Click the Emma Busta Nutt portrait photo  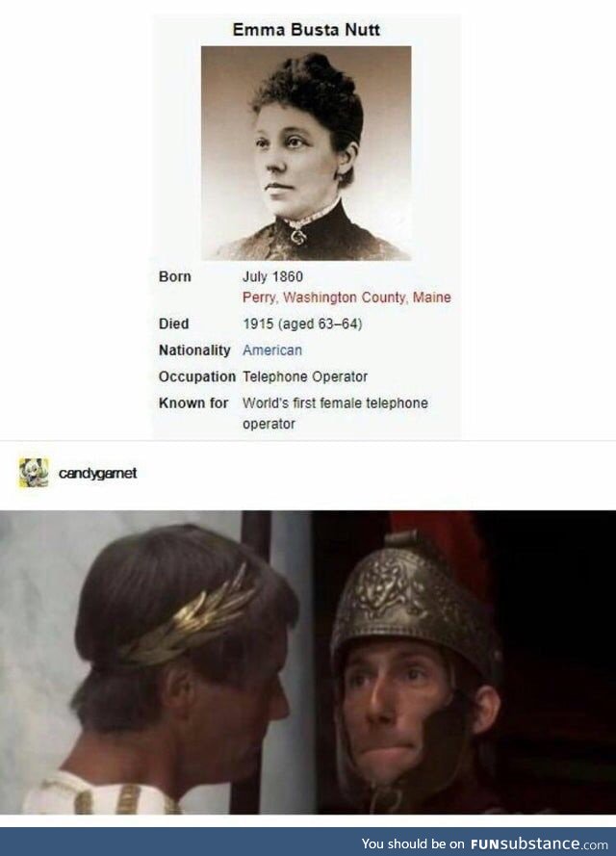pos(306,153)
